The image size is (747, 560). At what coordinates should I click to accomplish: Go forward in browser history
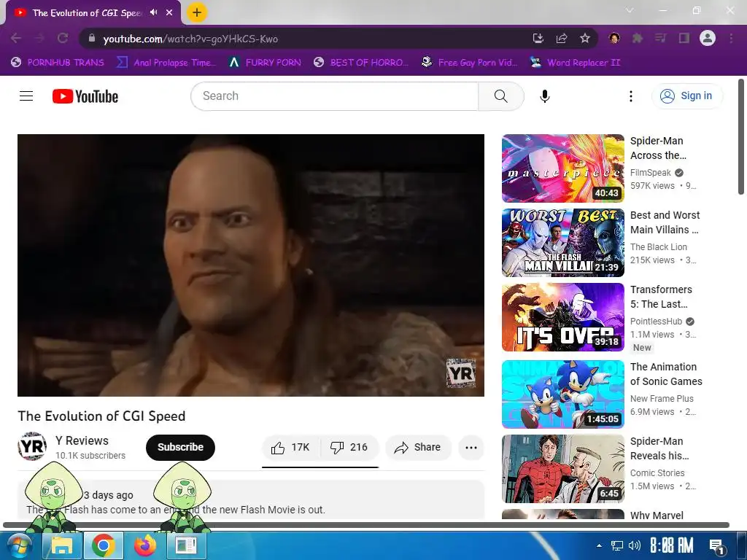click(x=39, y=38)
